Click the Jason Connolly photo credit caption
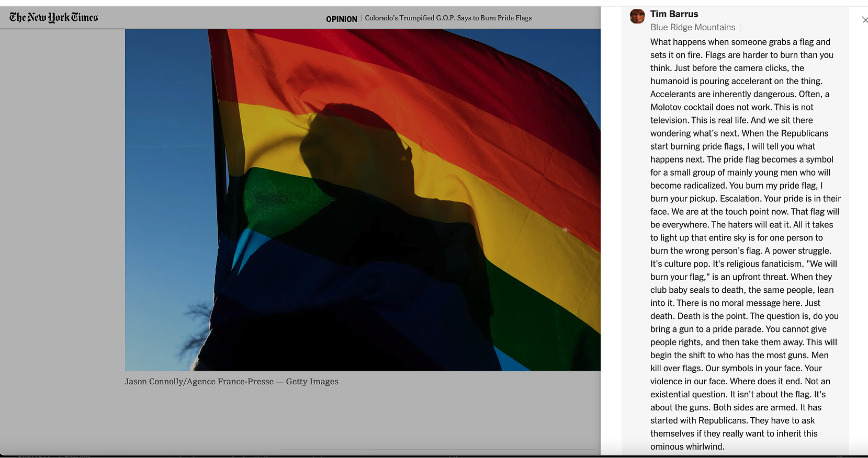Viewport: 868px width, 458px height. (231, 382)
